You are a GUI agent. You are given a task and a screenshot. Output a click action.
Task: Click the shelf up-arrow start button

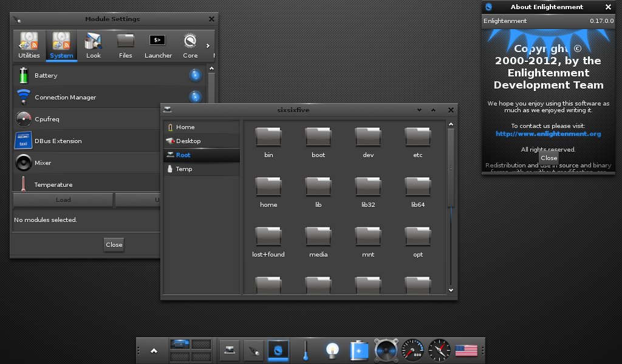154,351
